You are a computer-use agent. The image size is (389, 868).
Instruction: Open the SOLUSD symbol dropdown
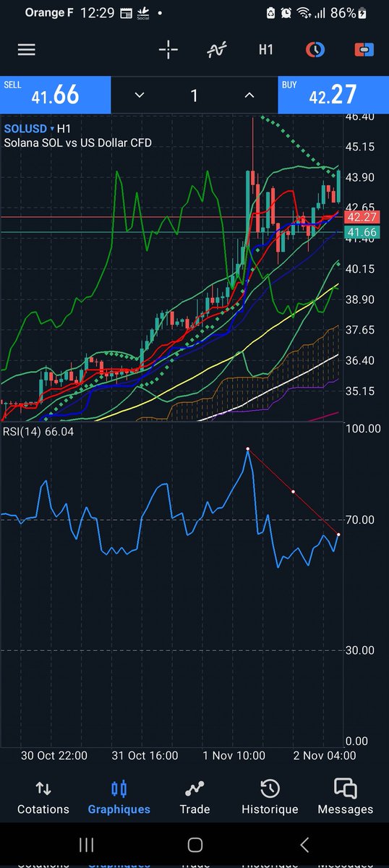30,129
